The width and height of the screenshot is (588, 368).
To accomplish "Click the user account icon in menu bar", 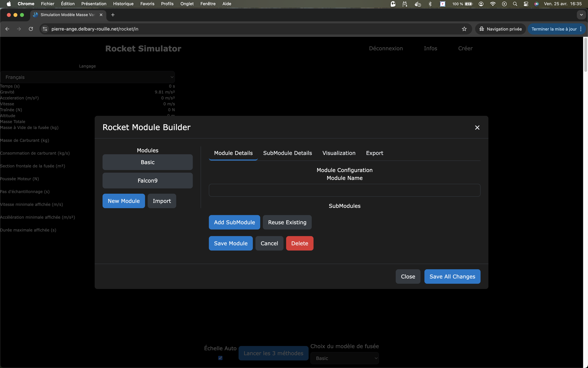I will (481, 4).
